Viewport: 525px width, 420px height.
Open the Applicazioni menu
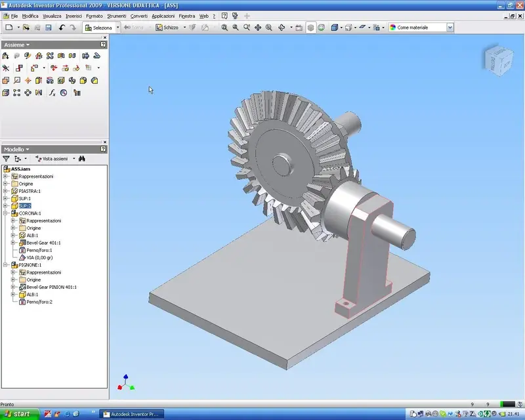pos(163,16)
